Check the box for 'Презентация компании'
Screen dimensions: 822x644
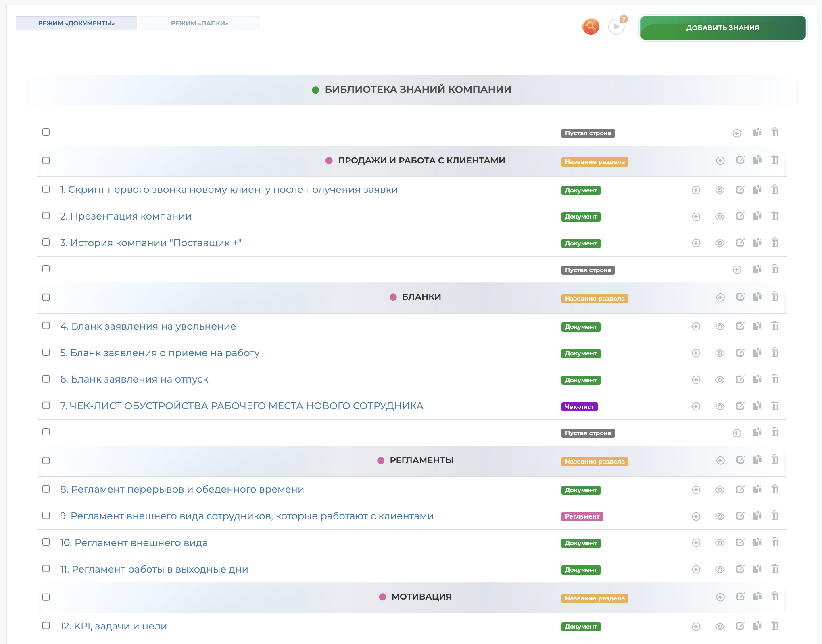click(x=46, y=216)
